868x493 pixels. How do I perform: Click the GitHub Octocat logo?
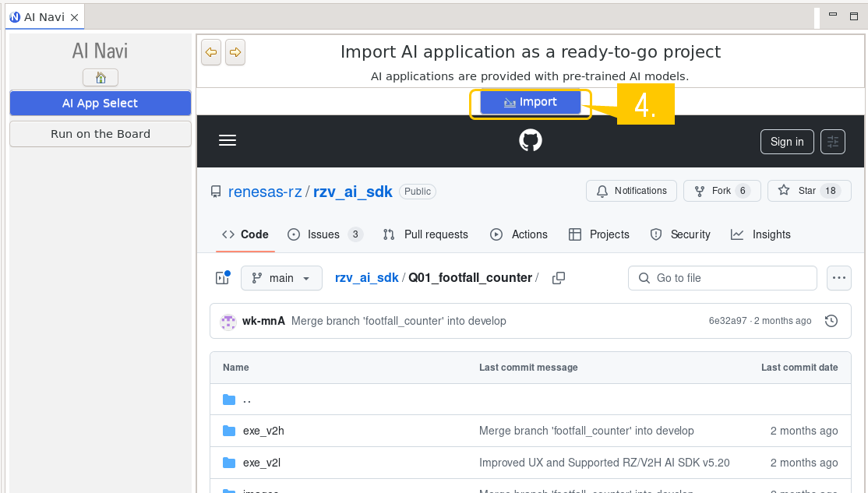[x=531, y=141]
